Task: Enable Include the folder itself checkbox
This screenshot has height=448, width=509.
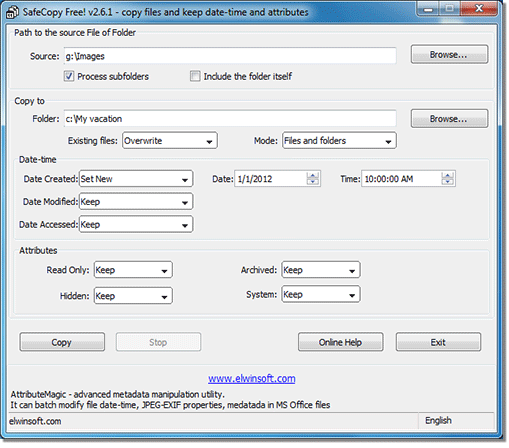Action: coord(195,76)
